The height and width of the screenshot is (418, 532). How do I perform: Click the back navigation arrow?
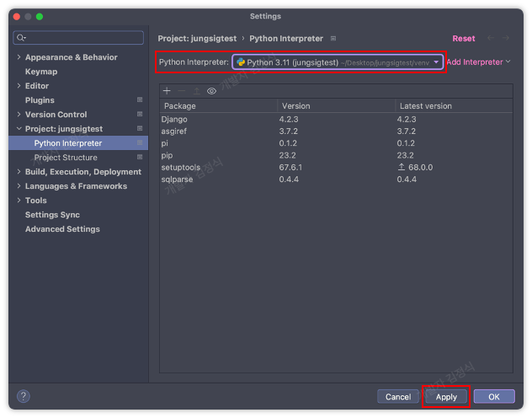pyautogui.click(x=491, y=38)
